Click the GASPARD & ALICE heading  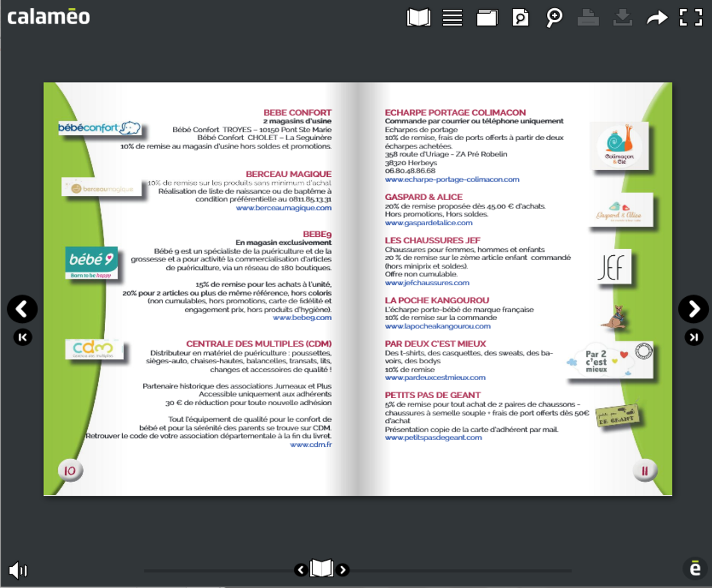click(x=424, y=197)
